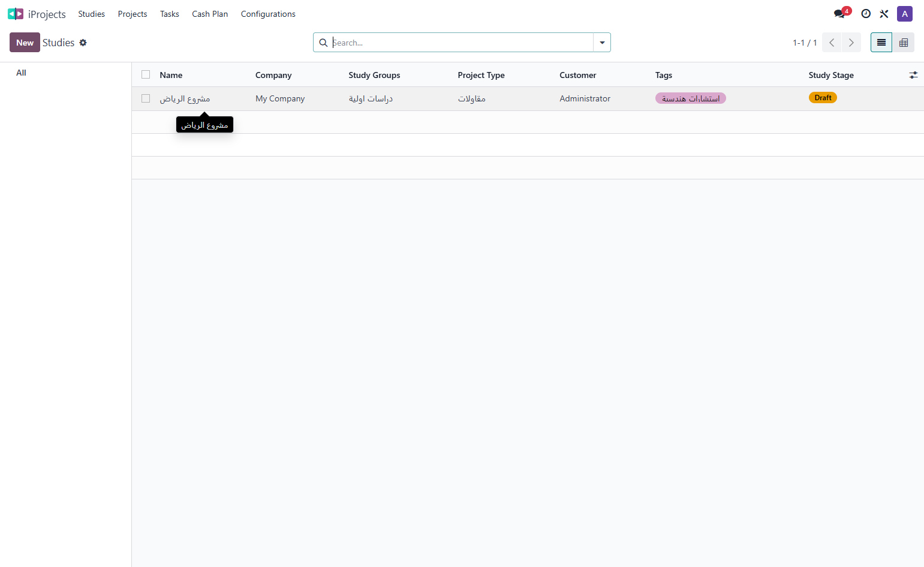Viewport: 924px width, 567px height.
Task: Click the My Company cell
Action: click(280, 98)
